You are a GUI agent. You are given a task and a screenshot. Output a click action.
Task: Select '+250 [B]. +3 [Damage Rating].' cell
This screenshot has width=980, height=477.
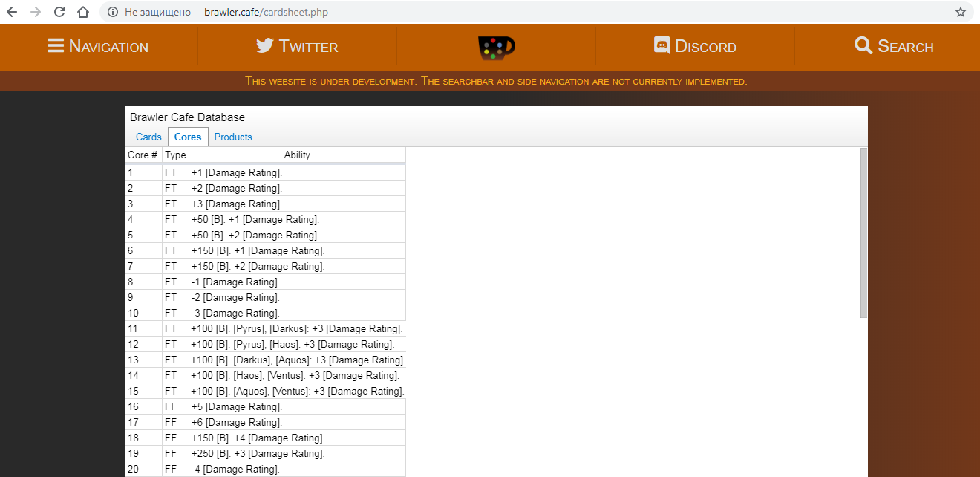click(297, 453)
